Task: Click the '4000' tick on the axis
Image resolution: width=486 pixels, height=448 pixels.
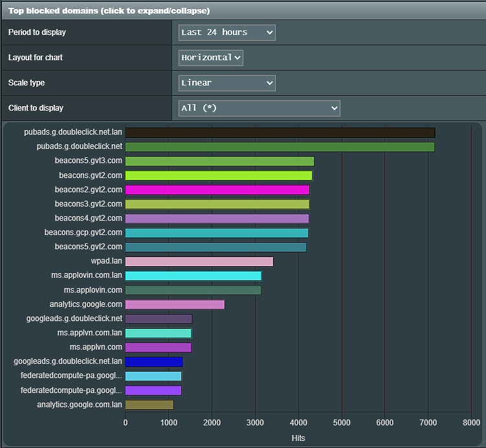Action: coord(298,423)
